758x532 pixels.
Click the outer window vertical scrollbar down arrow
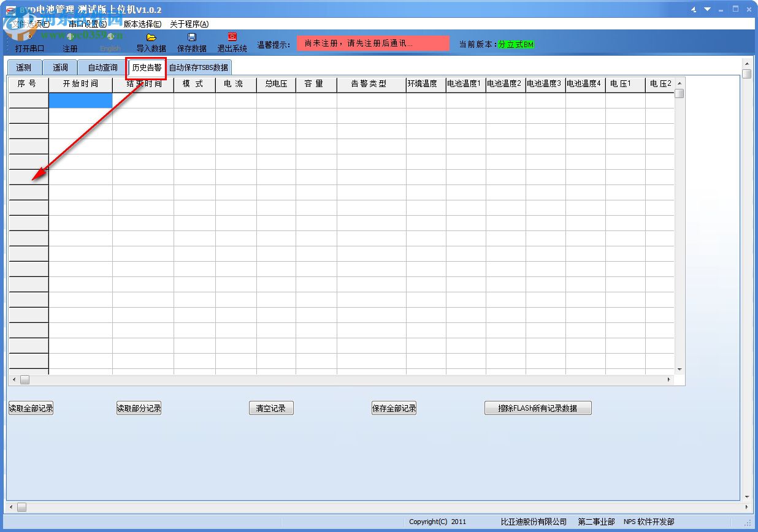746,496
